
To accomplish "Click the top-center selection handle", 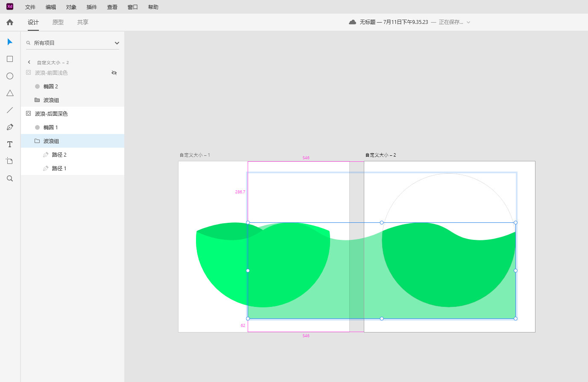I will coord(382,222).
